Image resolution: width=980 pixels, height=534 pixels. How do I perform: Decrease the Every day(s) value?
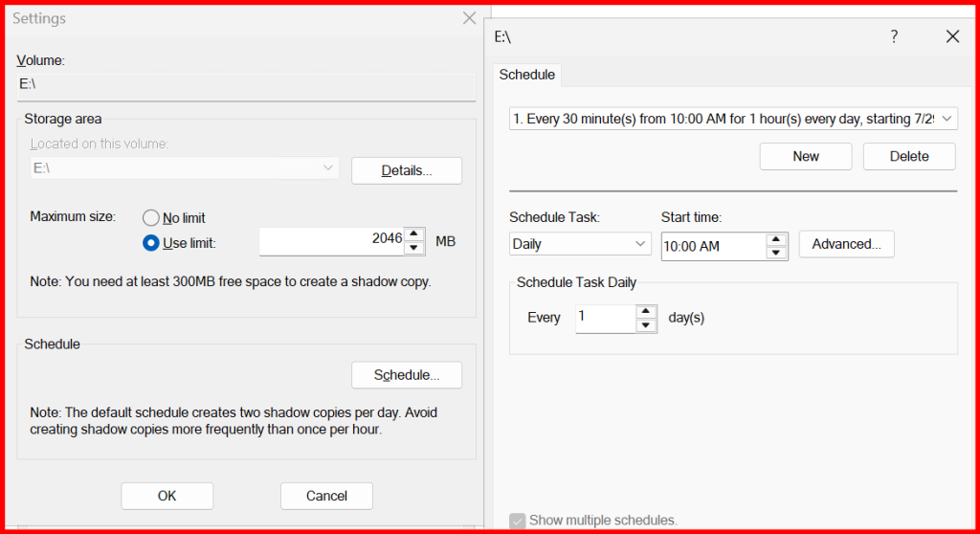pos(647,325)
